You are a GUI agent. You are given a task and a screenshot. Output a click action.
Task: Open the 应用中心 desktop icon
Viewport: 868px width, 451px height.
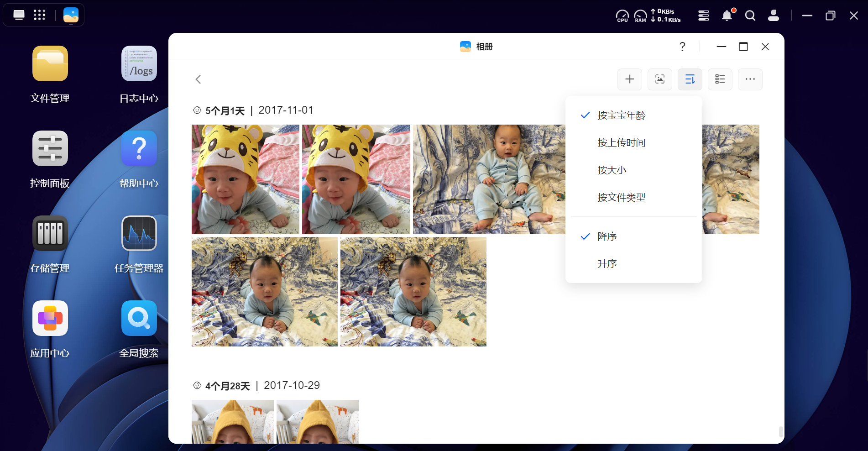50,318
